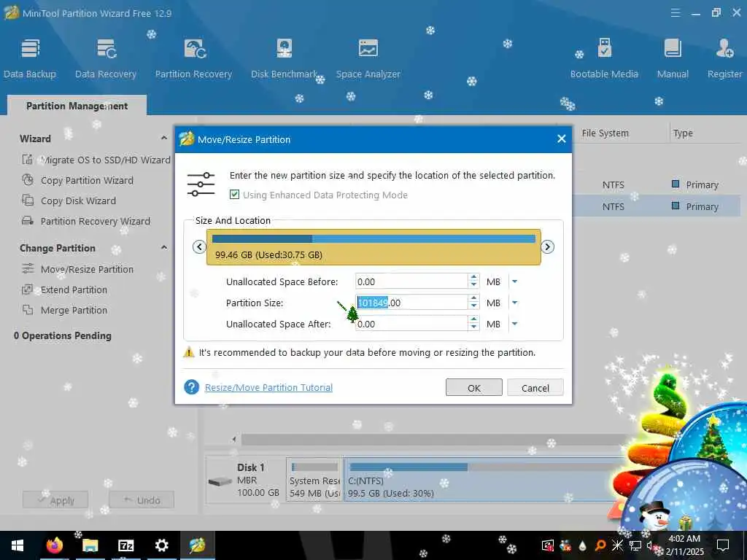747x560 pixels.
Task: Cancel the Move/Resize dialog
Action: point(535,388)
